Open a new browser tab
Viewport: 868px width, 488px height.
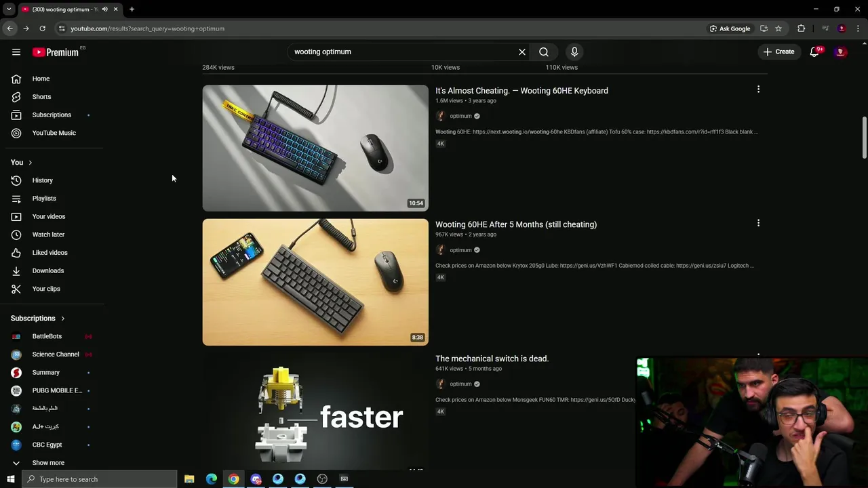[132, 9]
